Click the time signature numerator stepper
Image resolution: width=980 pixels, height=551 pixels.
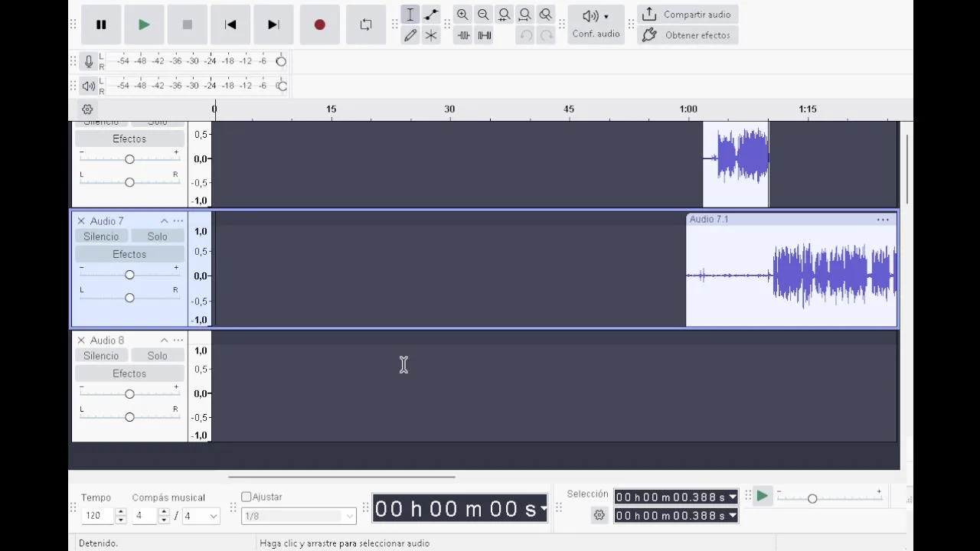[x=163, y=516]
